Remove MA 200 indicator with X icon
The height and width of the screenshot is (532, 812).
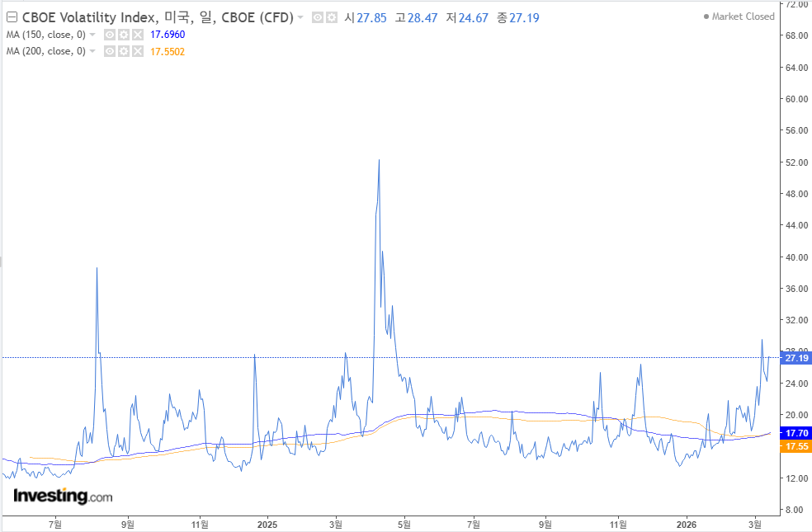(x=137, y=51)
